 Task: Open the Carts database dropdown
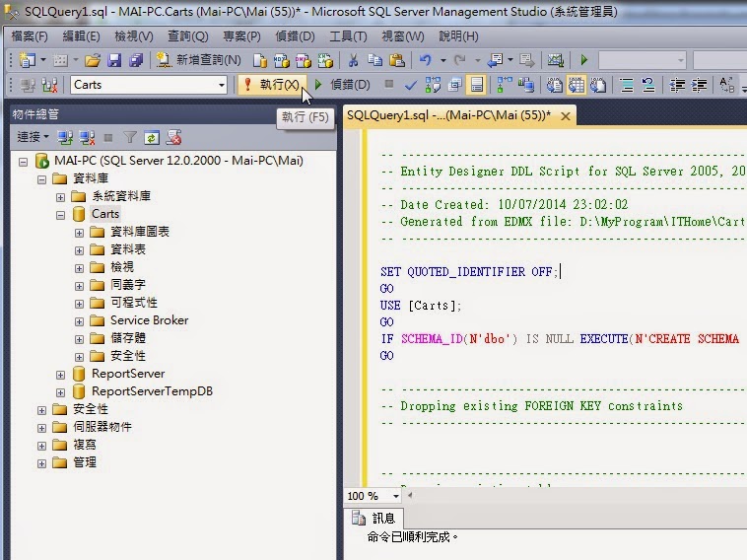[x=221, y=86]
